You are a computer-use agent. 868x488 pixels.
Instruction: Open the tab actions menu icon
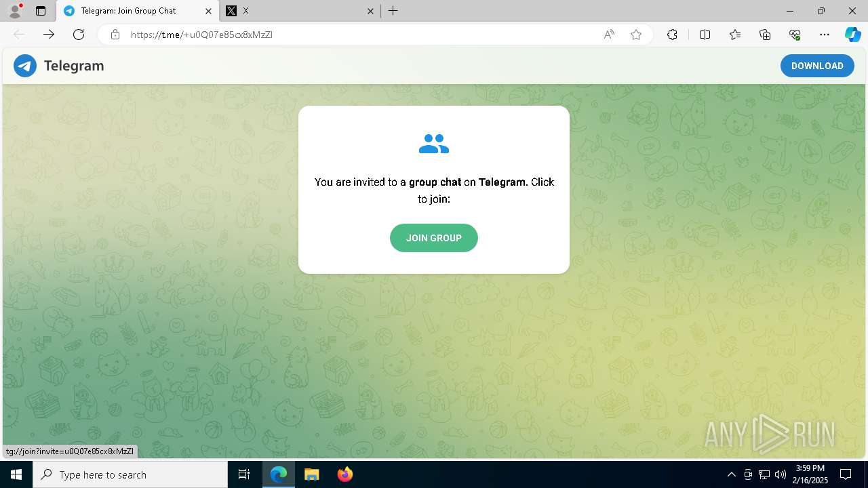tap(41, 11)
